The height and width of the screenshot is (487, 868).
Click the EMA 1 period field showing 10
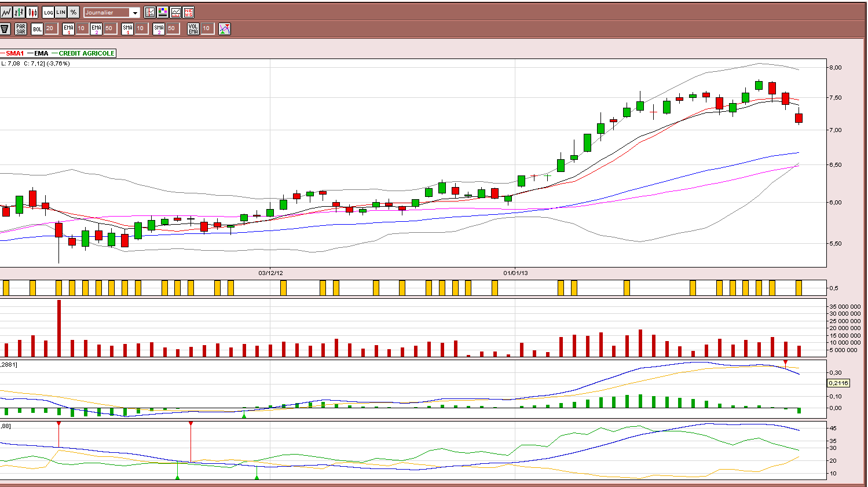[82, 28]
